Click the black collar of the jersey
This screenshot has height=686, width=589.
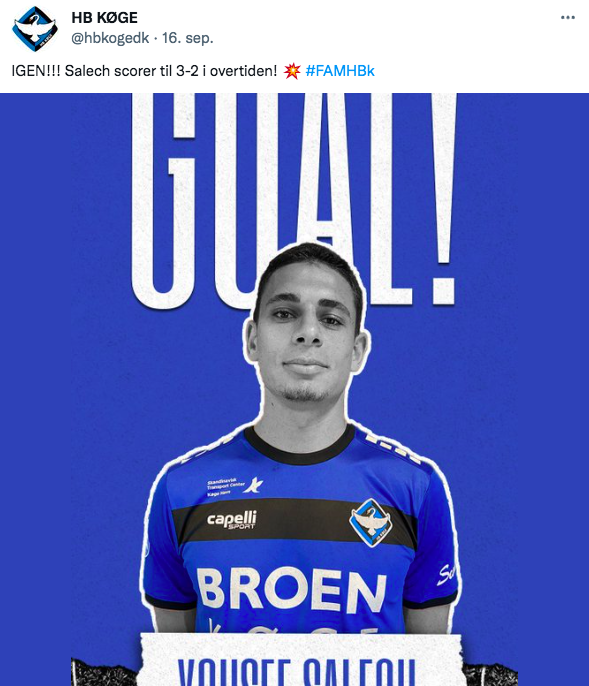(300, 446)
